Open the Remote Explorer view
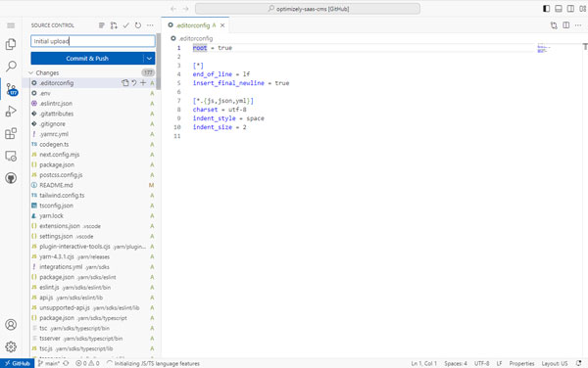 (11, 156)
